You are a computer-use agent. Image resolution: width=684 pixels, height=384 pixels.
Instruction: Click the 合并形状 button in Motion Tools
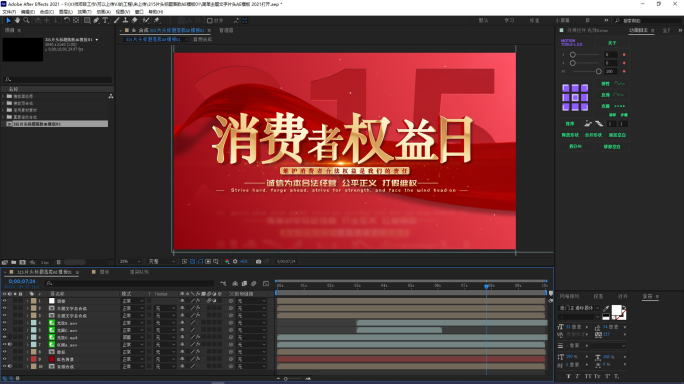pos(593,135)
